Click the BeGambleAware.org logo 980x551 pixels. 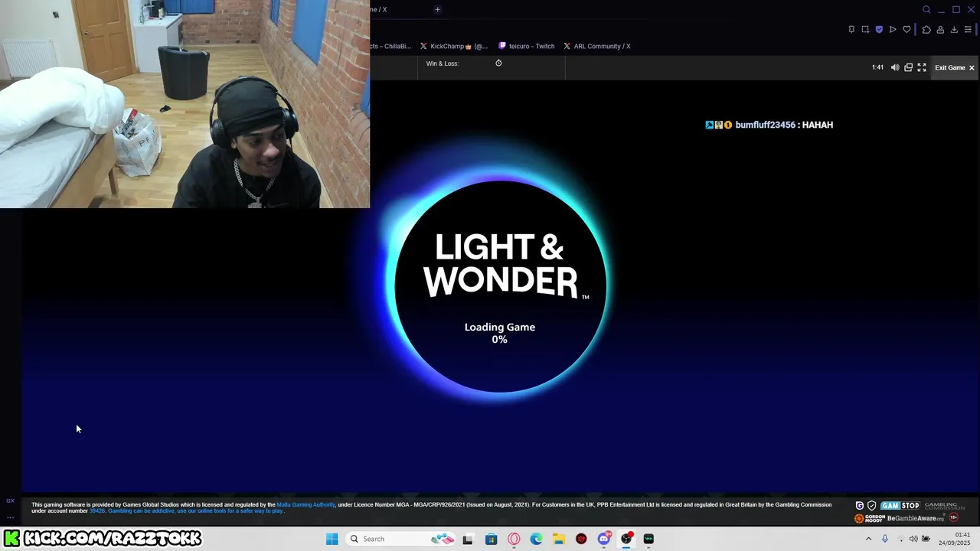[x=916, y=518]
